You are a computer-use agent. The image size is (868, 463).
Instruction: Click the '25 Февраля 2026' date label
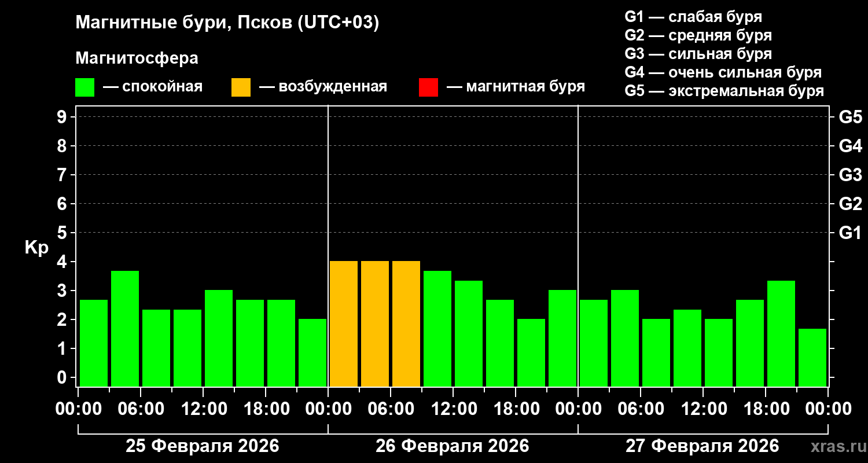(203, 446)
